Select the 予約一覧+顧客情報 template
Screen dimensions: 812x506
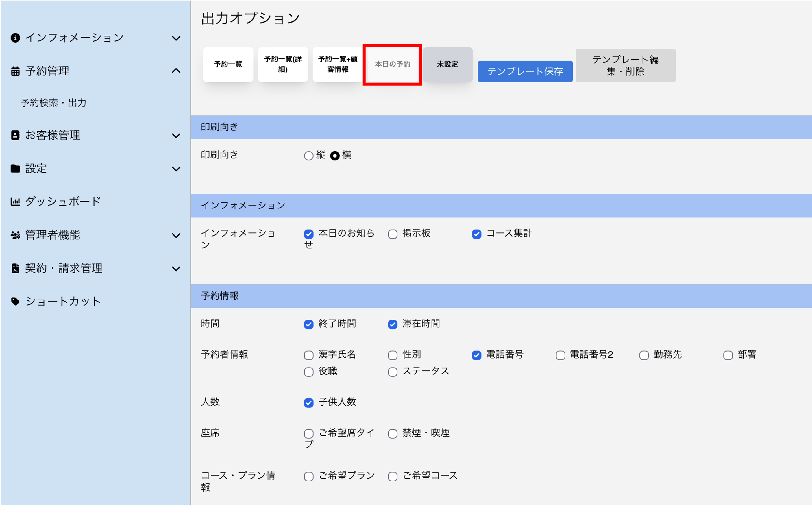(x=338, y=64)
